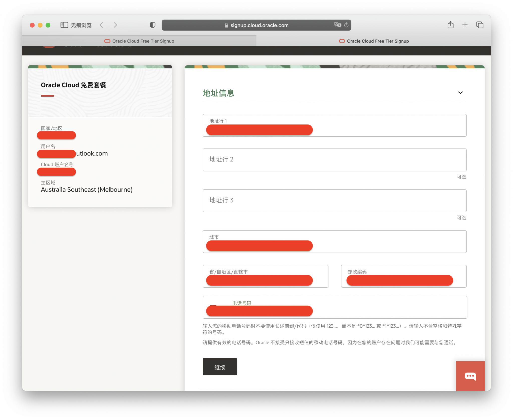
Task: Switch to the second Oracle Cloud Free Tier Signup tab
Action: point(374,41)
